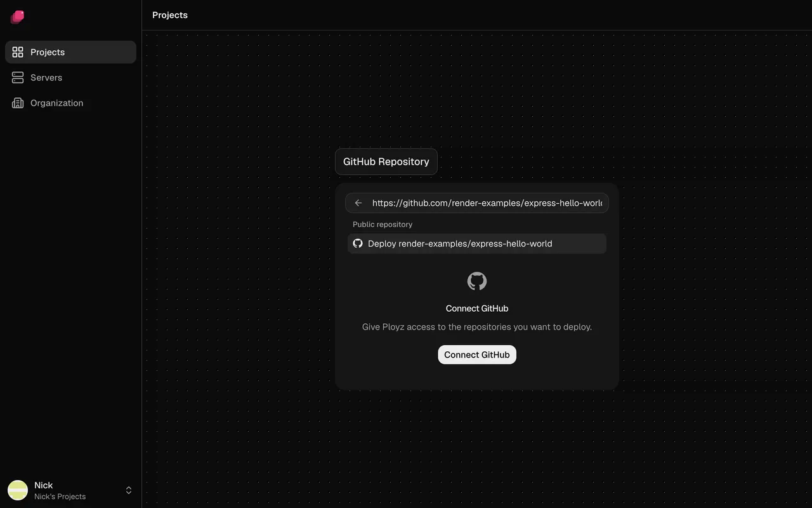Click the large GitHub logo icon
Image resolution: width=812 pixels, height=508 pixels.
coord(477,281)
